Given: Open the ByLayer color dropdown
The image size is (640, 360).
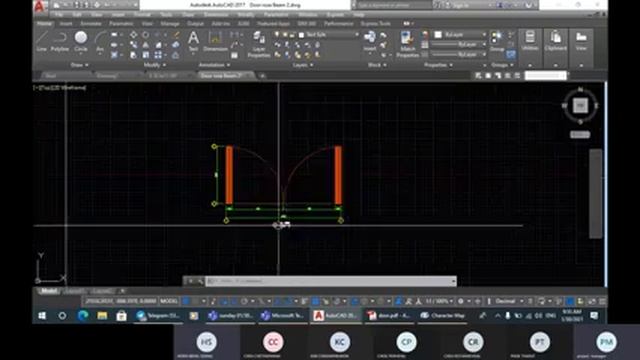Looking at the screenshot, I should [460, 35].
